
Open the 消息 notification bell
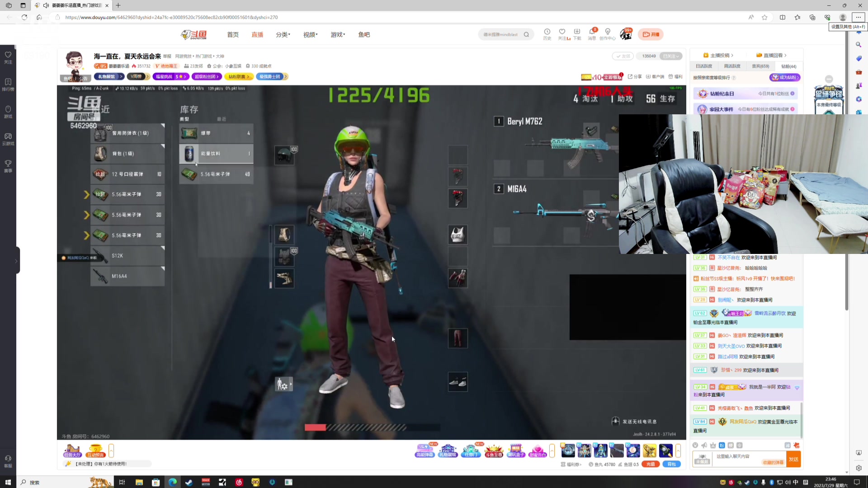tap(592, 34)
